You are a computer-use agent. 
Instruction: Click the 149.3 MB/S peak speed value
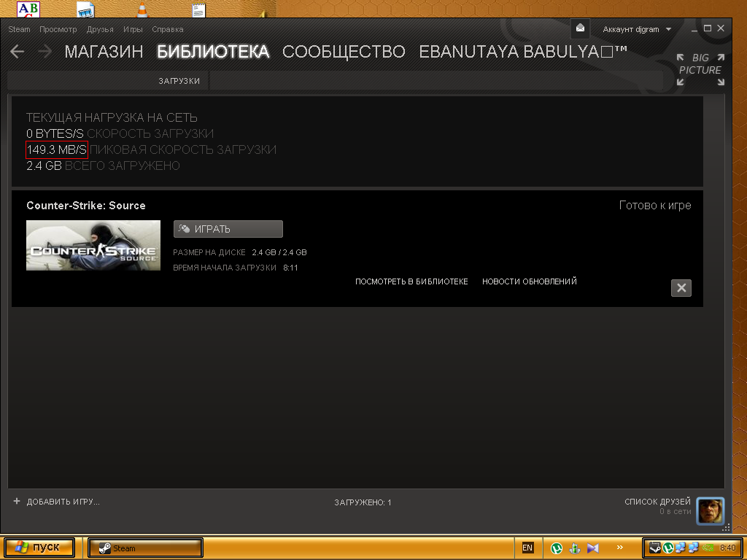[57, 149]
